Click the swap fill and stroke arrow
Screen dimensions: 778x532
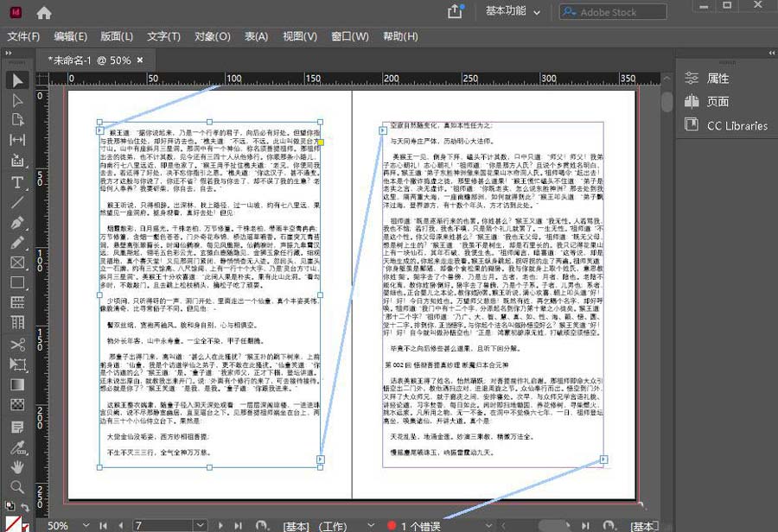click(x=25, y=507)
